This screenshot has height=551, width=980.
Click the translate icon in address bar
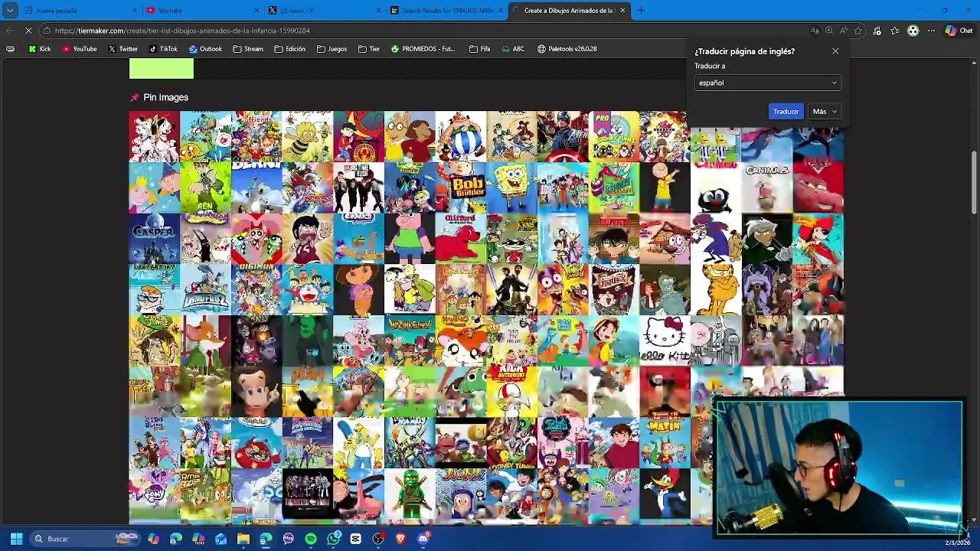point(815,31)
